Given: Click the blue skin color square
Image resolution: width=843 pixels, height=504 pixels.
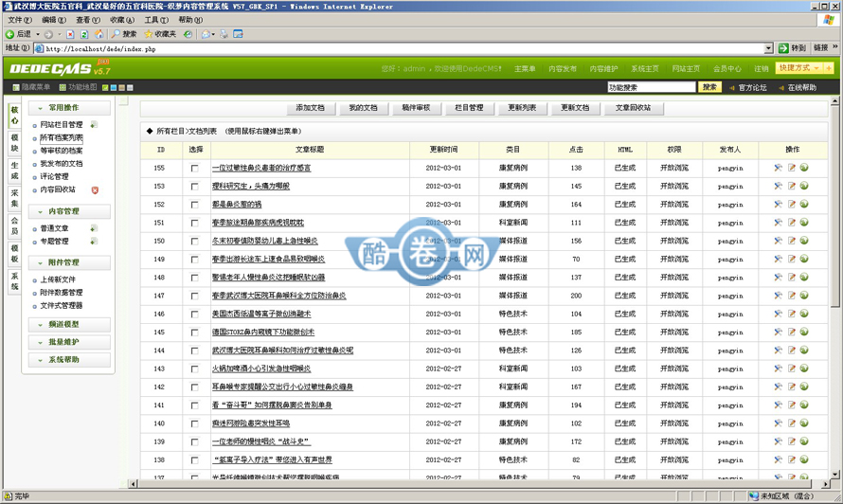Looking at the screenshot, I should pos(114,87).
